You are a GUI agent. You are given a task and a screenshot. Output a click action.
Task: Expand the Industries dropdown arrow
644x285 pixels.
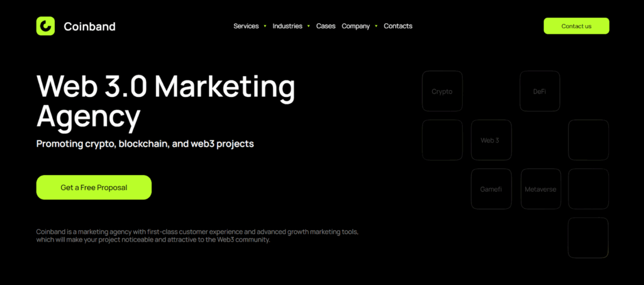click(308, 26)
